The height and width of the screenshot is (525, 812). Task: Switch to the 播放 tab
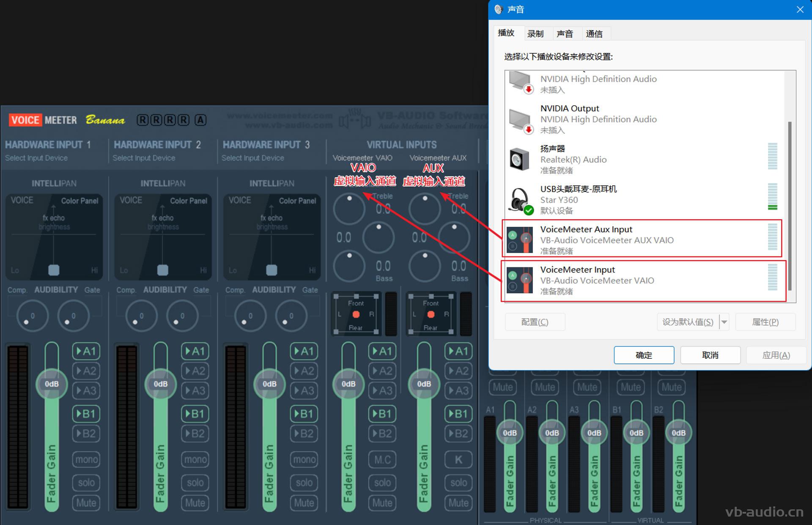tap(506, 33)
